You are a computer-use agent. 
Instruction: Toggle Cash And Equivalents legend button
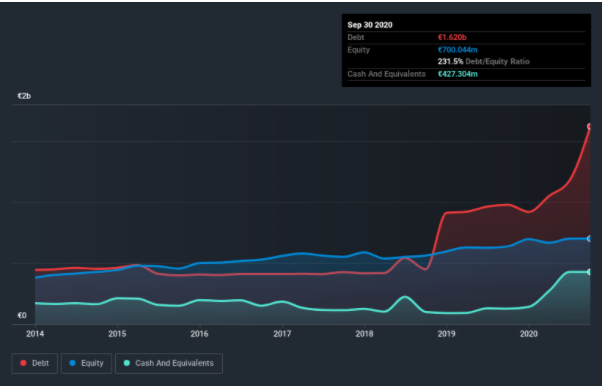pyautogui.click(x=169, y=363)
